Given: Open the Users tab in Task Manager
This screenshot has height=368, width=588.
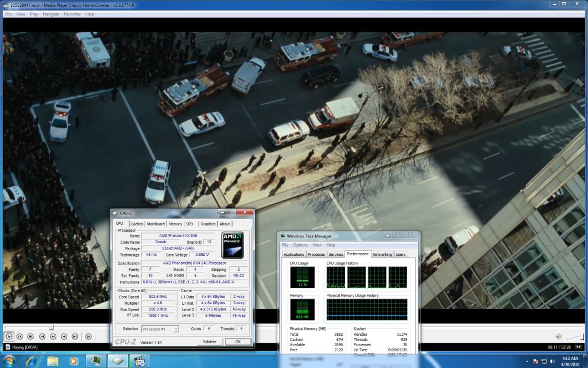Looking at the screenshot, I should (400, 254).
